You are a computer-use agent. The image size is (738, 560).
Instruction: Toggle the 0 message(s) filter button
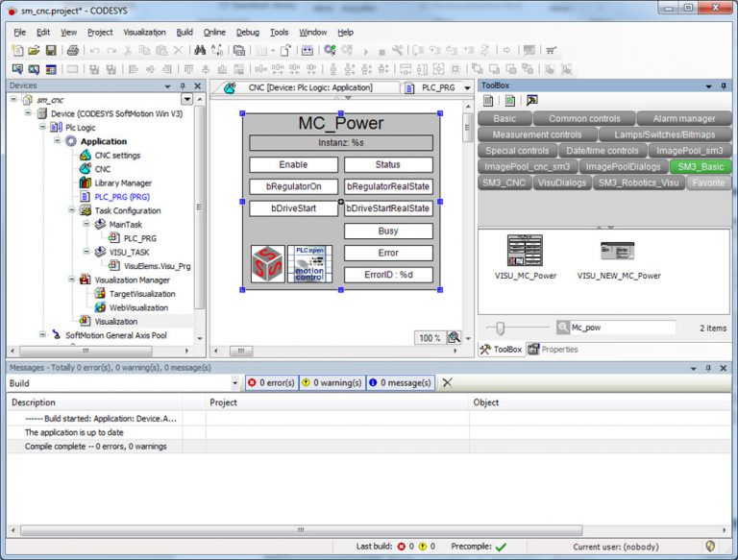(401, 382)
